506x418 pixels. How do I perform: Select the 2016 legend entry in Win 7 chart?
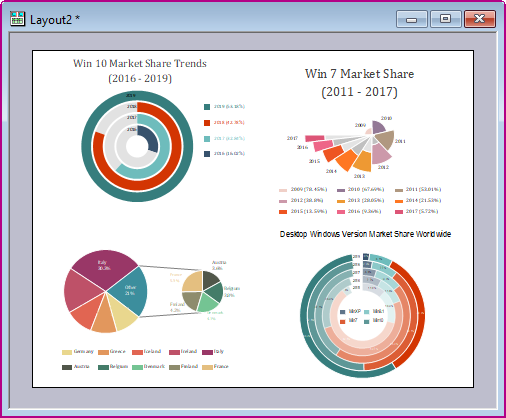(359, 212)
